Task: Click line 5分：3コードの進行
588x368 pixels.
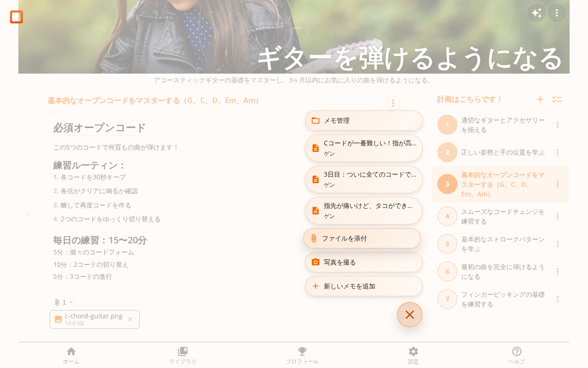Action: pyautogui.click(x=83, y=276)
